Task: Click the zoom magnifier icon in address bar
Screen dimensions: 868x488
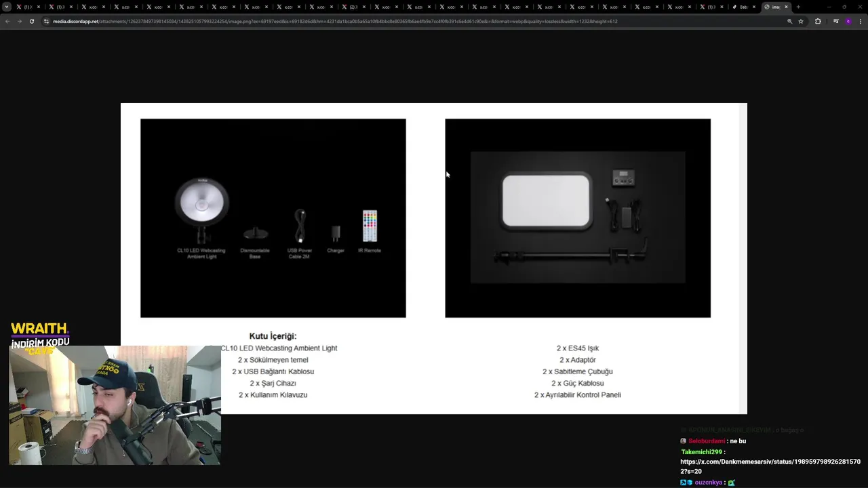Action: click(x=789, y=21)
